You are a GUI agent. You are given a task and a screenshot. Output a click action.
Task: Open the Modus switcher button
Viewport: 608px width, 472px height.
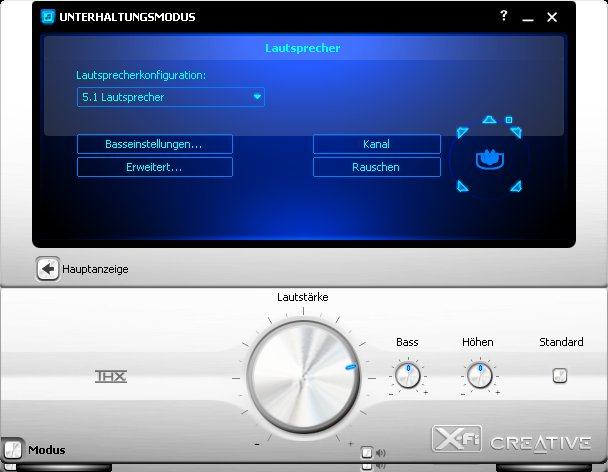12,450
